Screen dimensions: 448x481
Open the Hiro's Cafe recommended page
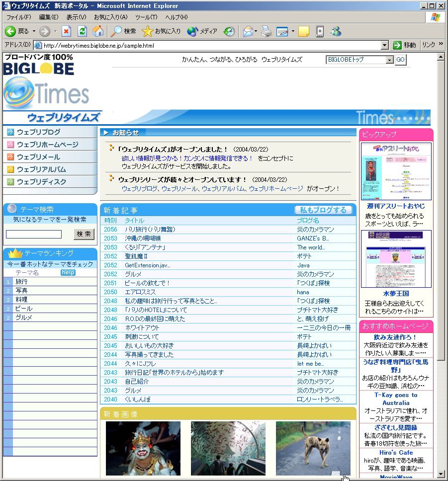(396, 453)
